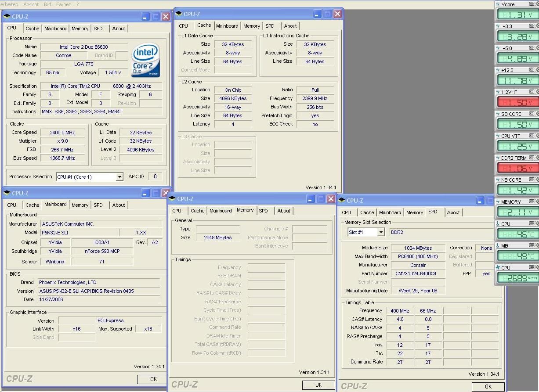Click OK in the SPD CPU-Z window
This screenshot has height=392, width=539.
pyautogui.click(x=488, y=386)
